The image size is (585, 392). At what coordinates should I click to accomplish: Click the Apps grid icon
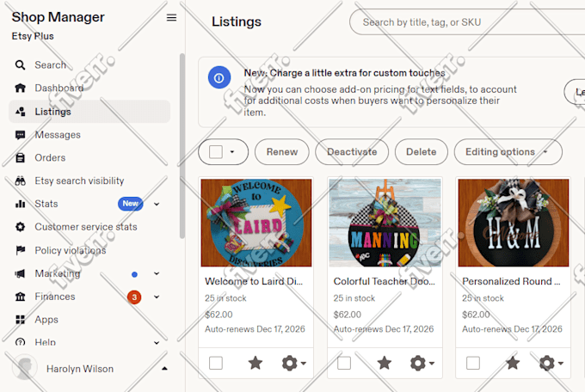pos(20,320)
